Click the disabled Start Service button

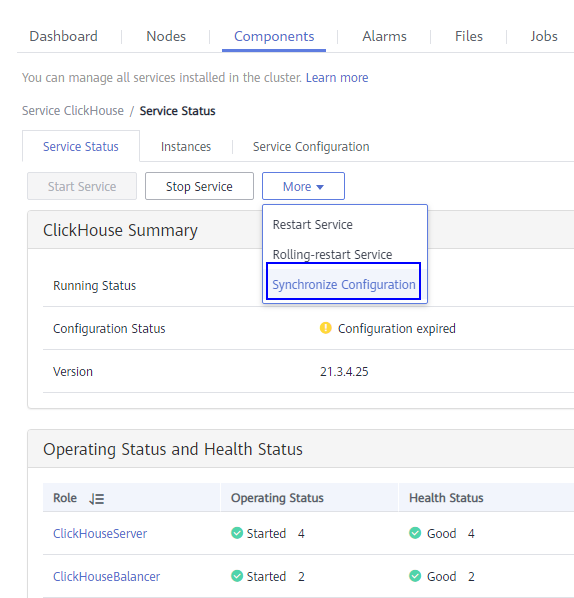[82, 186]
